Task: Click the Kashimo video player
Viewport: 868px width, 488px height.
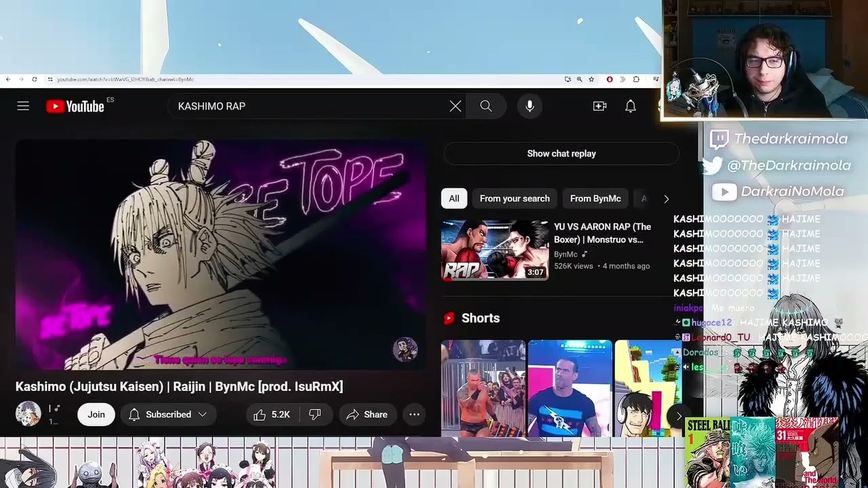Action: tap(220, 255)
